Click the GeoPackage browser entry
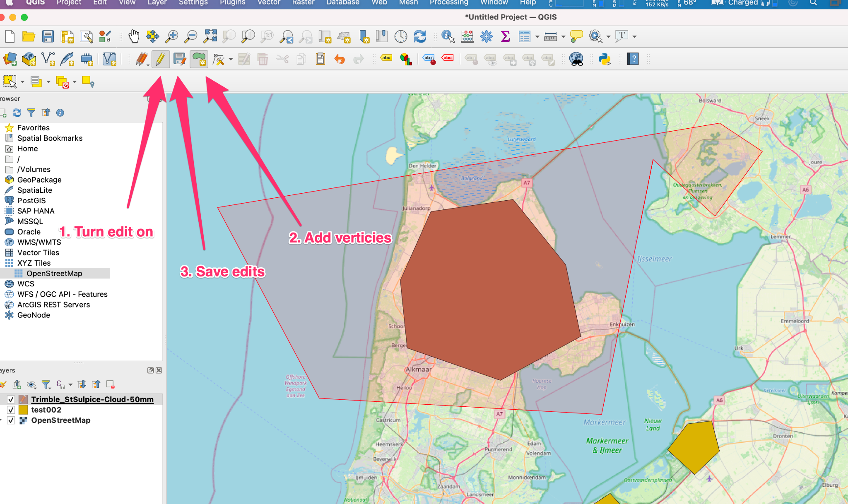Viewport: 848px width, 504px height. (39, 180)
